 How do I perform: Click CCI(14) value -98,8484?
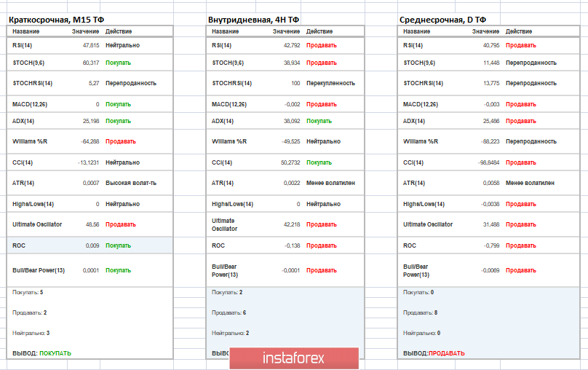[488, 162]
